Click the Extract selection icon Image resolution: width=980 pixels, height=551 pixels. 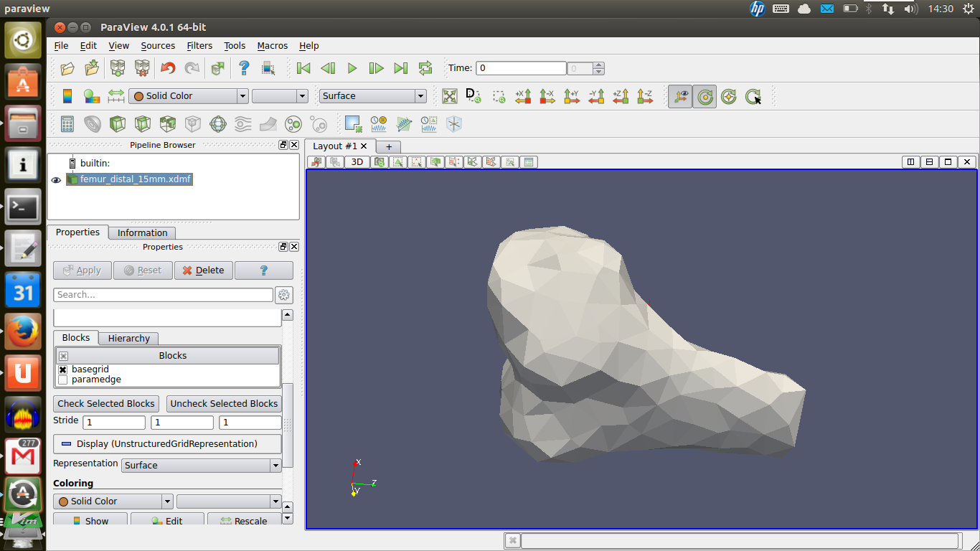353,124
